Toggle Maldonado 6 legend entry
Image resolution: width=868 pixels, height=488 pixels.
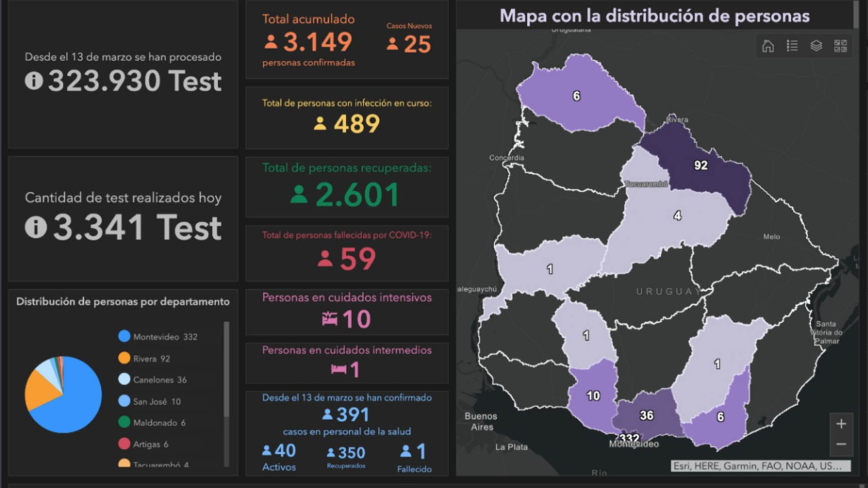tap(152, 423)
